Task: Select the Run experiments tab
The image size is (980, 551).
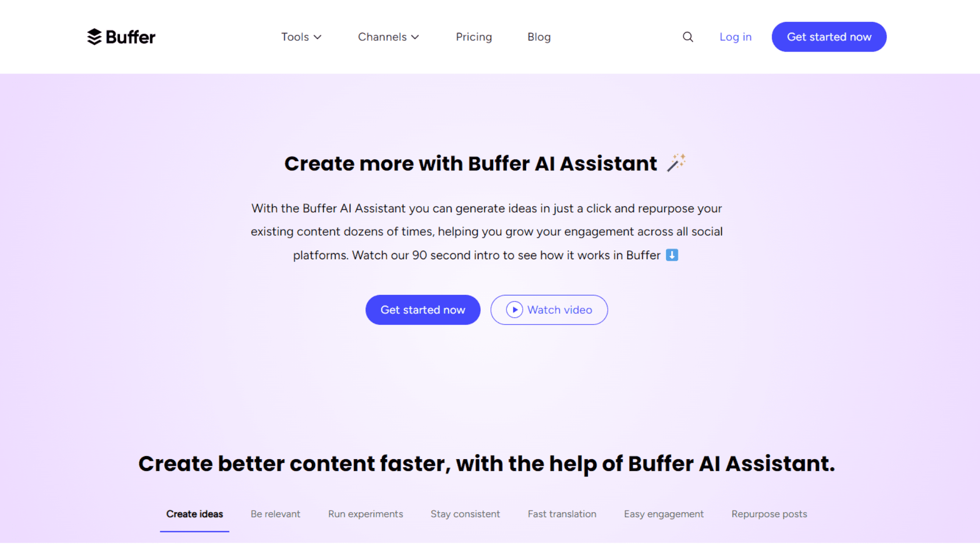Action: (365, 514)
